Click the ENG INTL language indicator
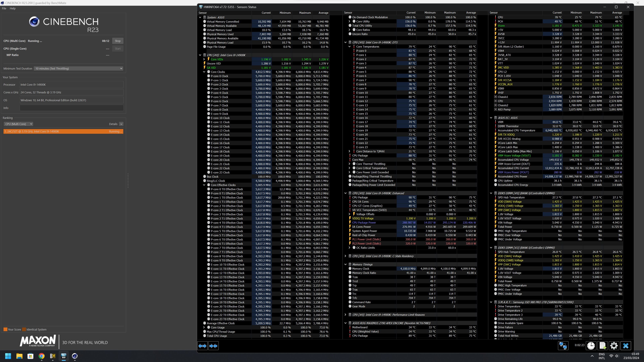The image size is (644, 362). click(602, 356)
